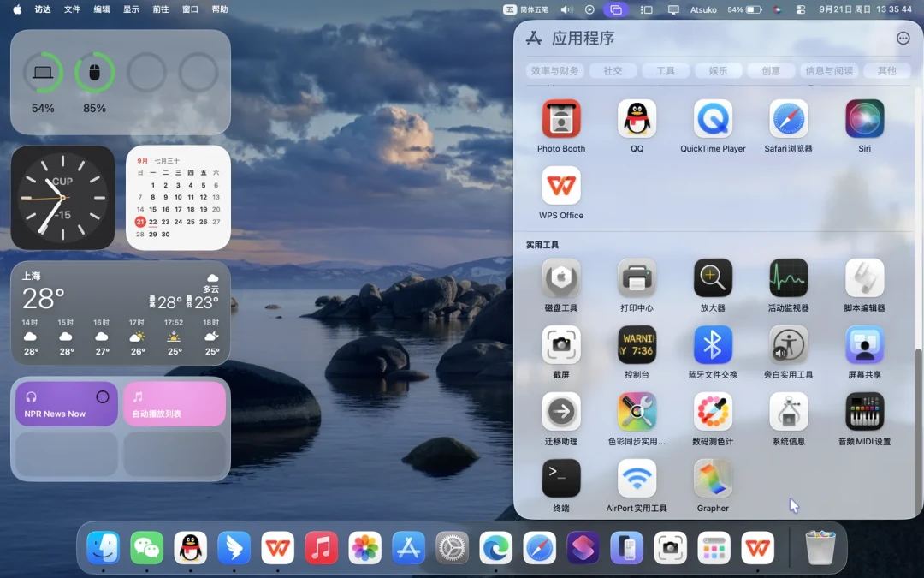Open 色彩同步实用工具 ColorSync Utility
This screenshot has width=924, height=578.
(637, 412)
